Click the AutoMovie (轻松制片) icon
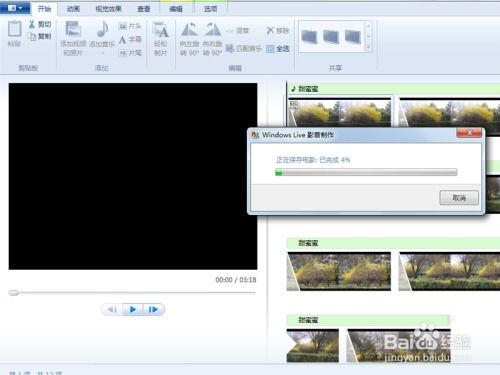The height and width of the screenshot is (375, 500). pyautogui.click(x=160, y=30)
